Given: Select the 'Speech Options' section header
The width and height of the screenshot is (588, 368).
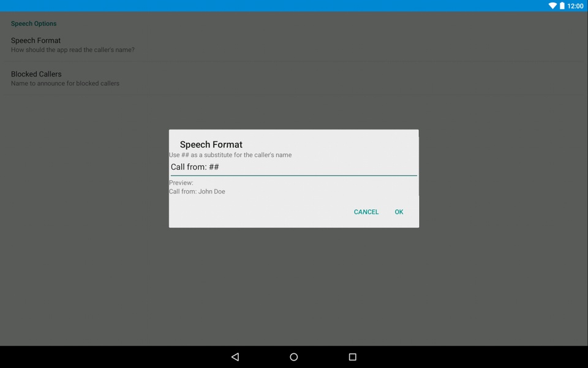Looking at the screenshot, I should point(34,24).
